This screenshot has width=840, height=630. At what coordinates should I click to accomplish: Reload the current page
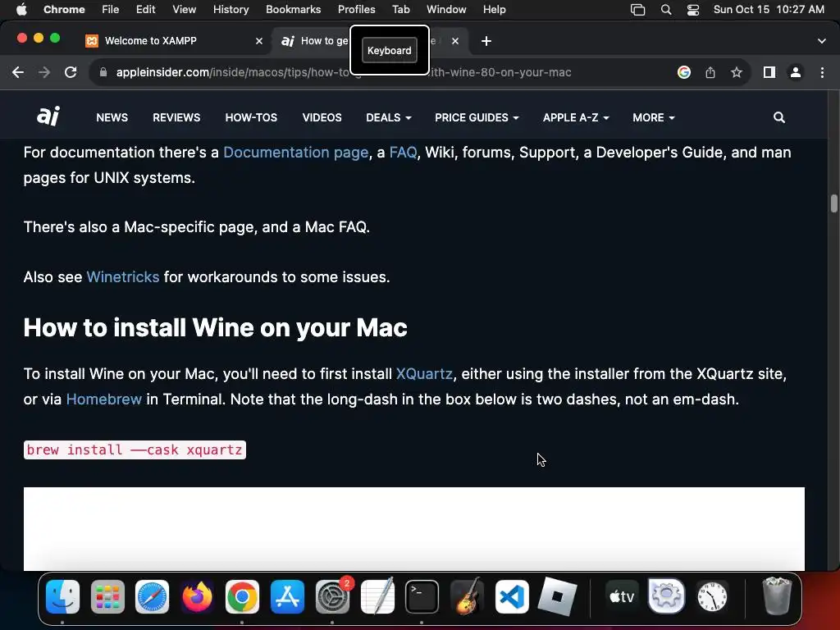71,72
